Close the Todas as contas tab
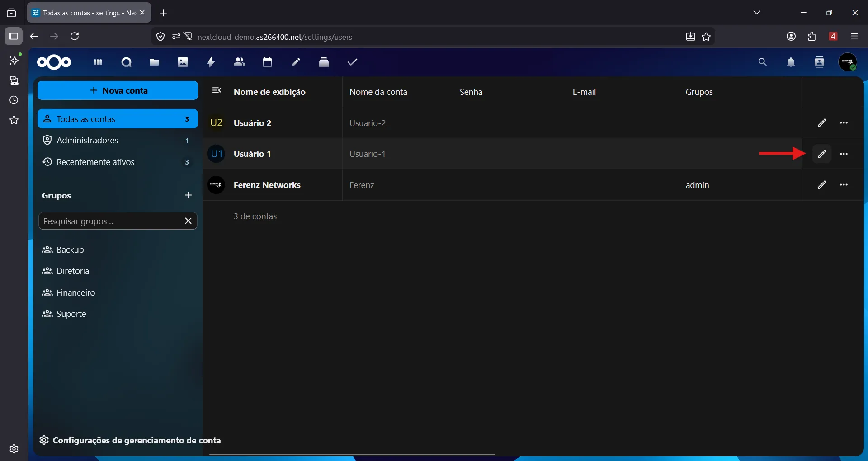The image size is (868, 461). pos(142,13)
